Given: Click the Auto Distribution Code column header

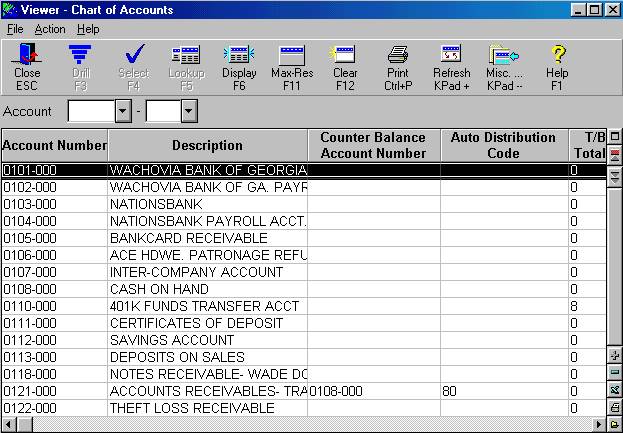Looking at the screenshot, I should pyautogui.click(x=503, y=146).
